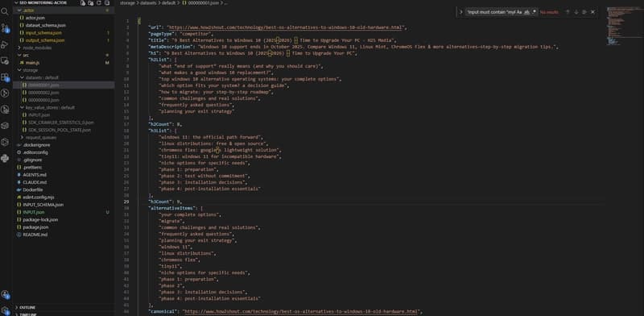The image size is (644, 316).
Task: Open package.json file
Action: pyautogui.click(x=64, y=227)
